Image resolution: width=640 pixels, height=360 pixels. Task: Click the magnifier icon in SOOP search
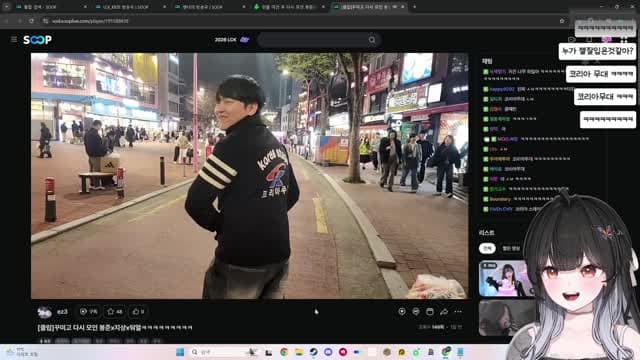click(x=372, y=40)
